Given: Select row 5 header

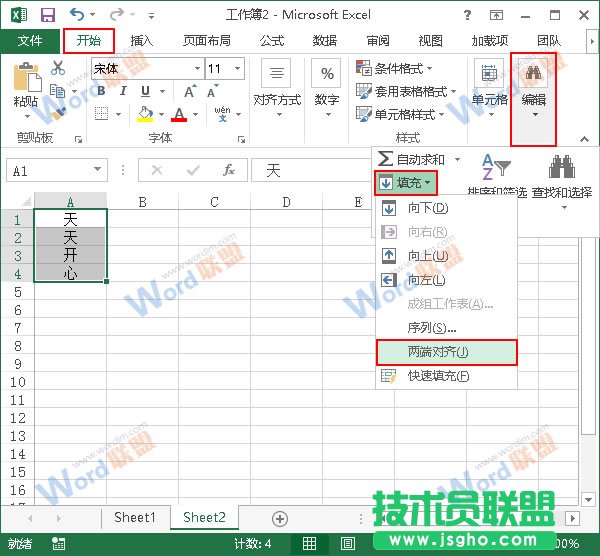Looking at the screenshot, I should point(18,292).
